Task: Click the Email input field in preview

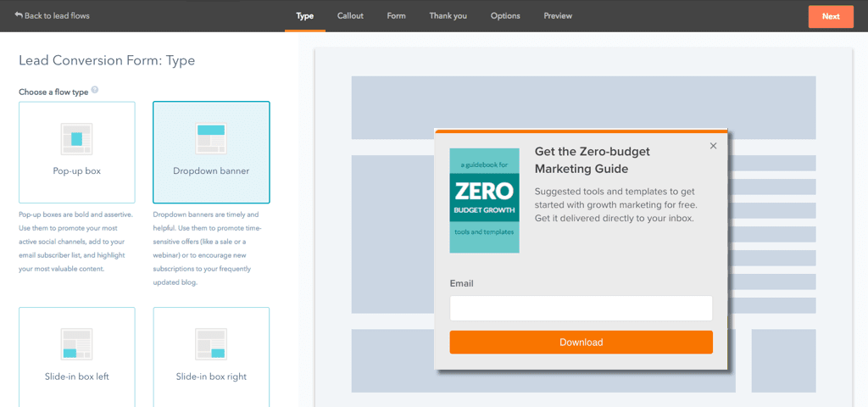Action: [x=581, y=308]
